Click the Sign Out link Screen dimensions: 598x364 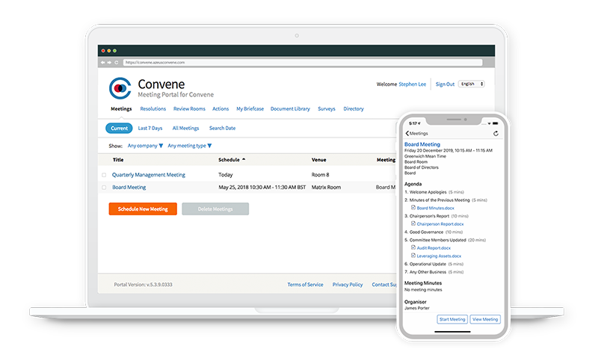click(445, 84)
